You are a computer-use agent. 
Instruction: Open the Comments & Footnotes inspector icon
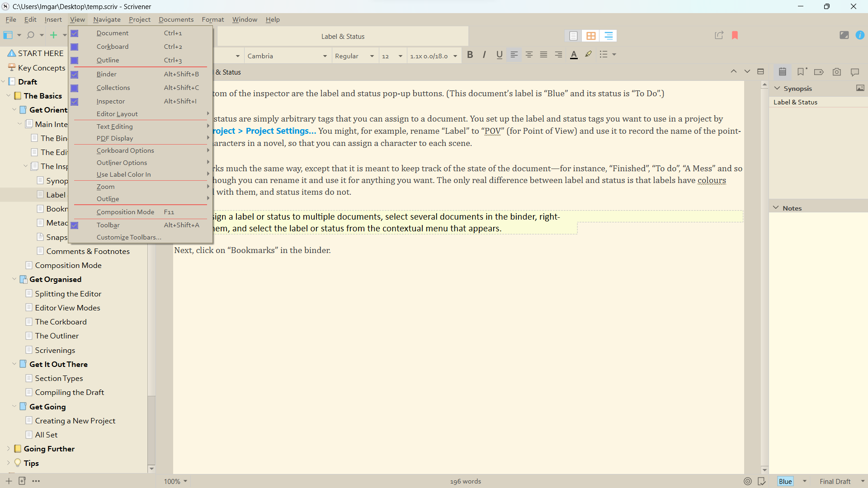[x=855, y=72]
